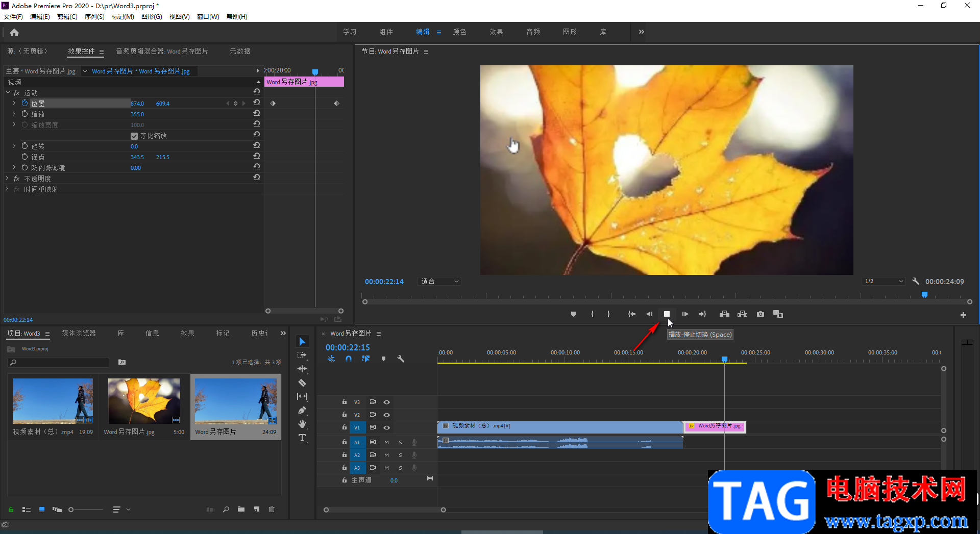Select the Type tool
The height and width of the screenshot is (534, 980).
302,438
